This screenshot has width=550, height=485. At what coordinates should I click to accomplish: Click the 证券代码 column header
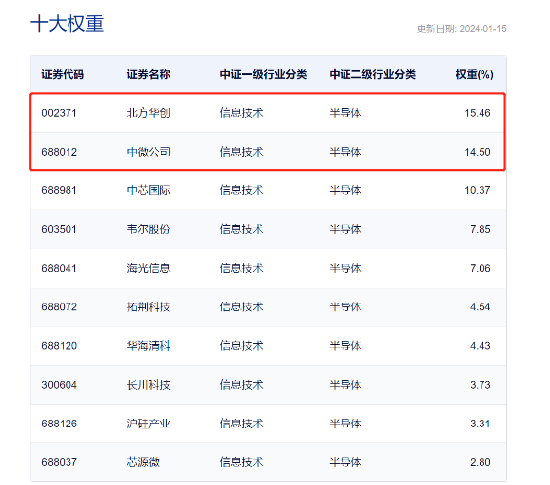(62, 74)
